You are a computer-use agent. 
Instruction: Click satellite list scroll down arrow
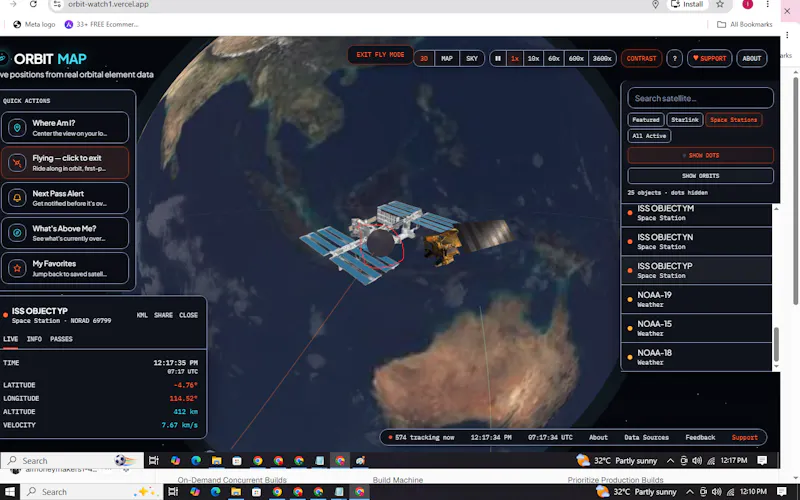[x=776, y=366]
